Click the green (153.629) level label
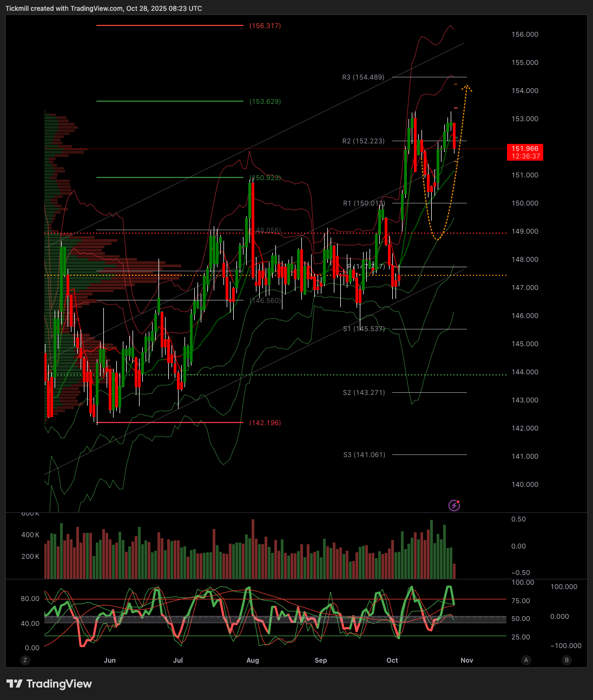593x700 pixels. point(265,102)
